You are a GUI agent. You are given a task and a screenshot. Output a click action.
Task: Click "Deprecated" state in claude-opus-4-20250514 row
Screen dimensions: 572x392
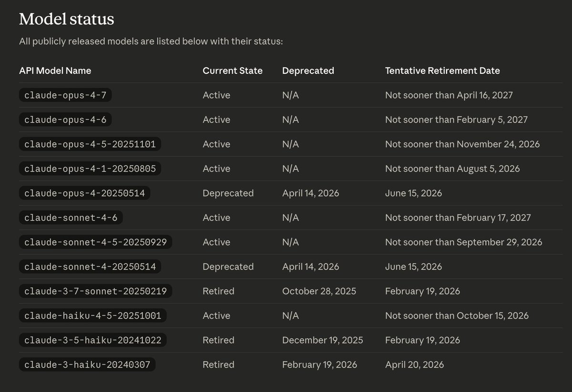228,193
